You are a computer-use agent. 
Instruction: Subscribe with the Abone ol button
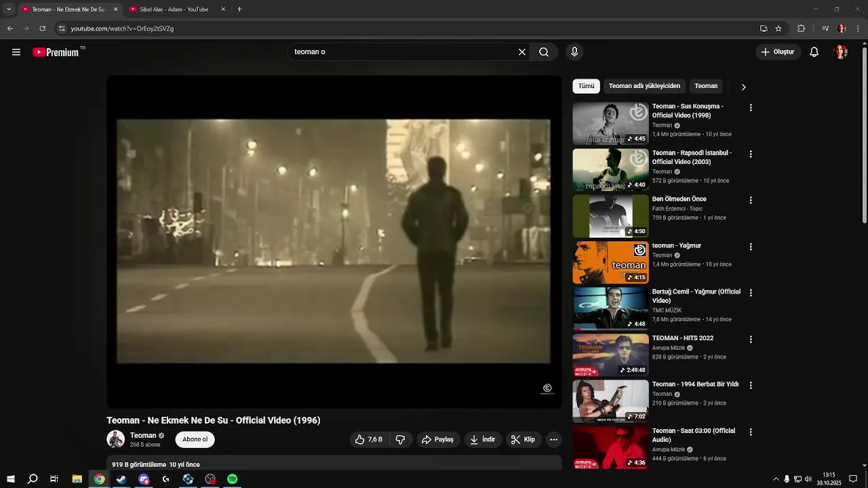click(x=195, y=440)
